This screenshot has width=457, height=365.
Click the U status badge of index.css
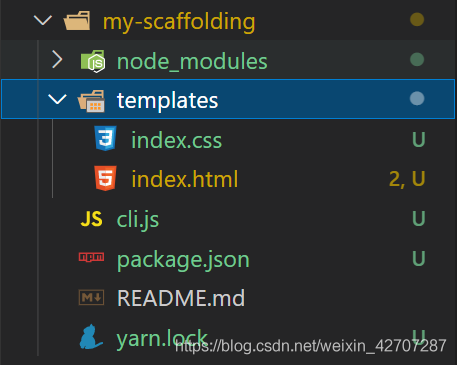[x=419, y=139]
